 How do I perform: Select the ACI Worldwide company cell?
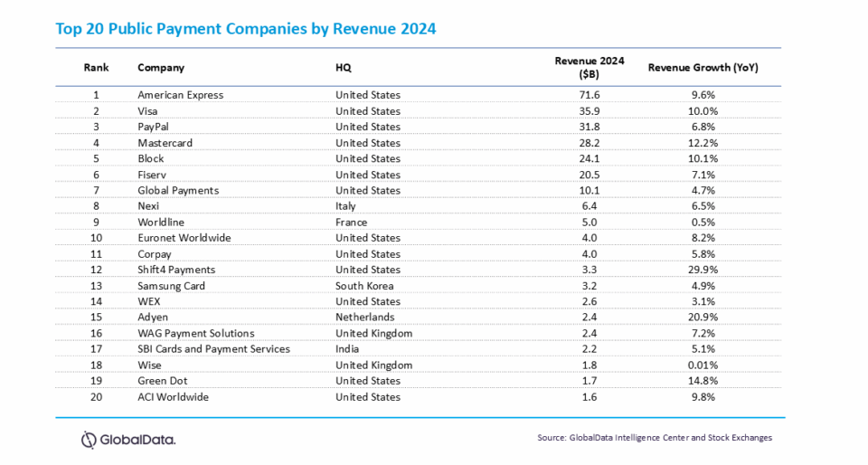(174, 397)
